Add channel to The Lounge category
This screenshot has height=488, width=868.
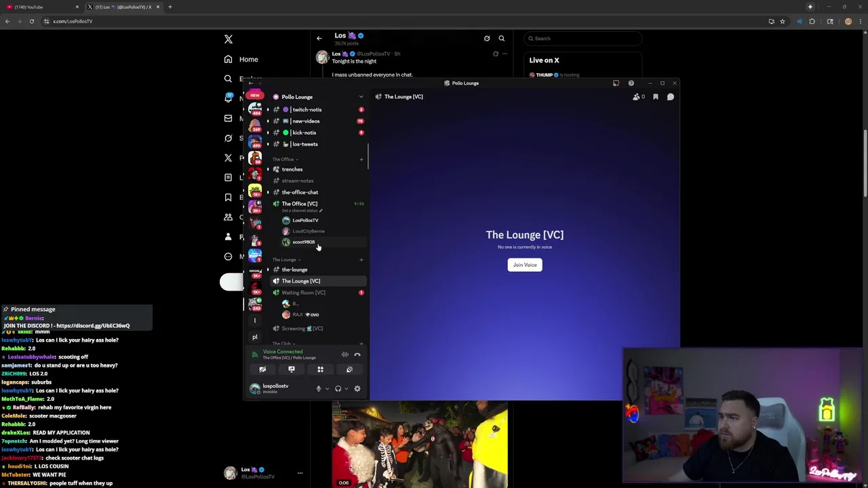361,260
